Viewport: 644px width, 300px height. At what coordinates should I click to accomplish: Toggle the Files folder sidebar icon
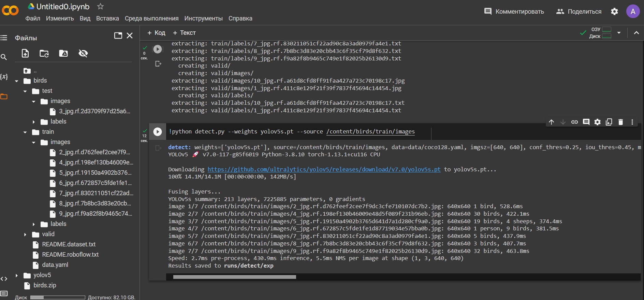tap(4, 97)
